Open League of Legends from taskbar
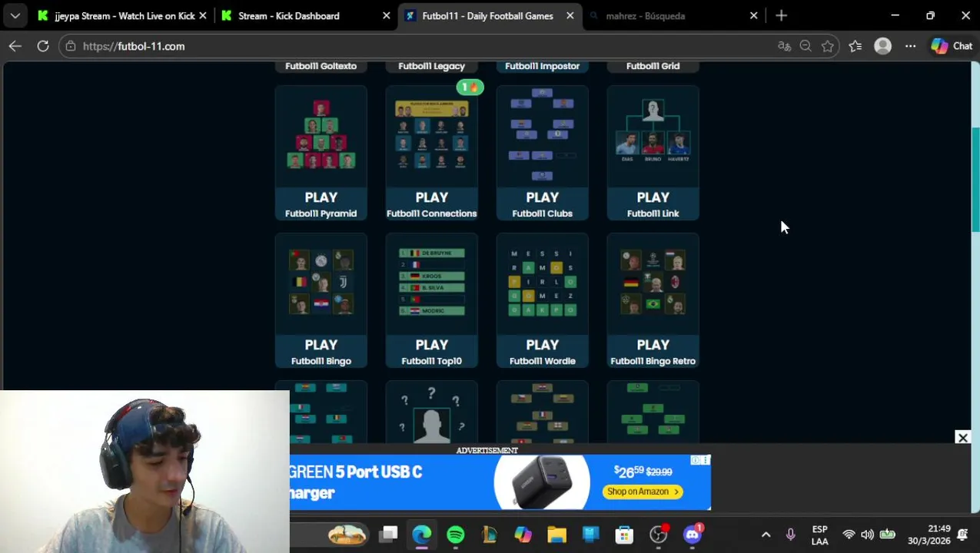Viewport: 980px width, 553px height. tap(490, 535)
